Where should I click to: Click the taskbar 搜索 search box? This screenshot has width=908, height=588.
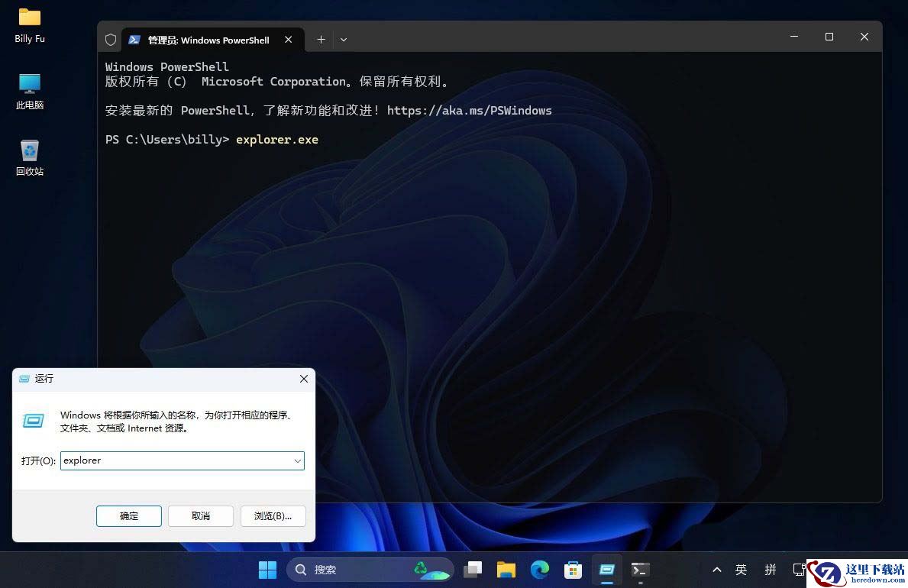coord(370,570)
